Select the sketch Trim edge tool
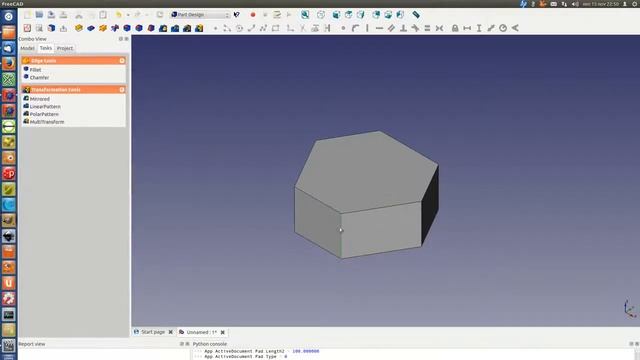Viewport: 640px width, 360px height. [x=303, y=28]
